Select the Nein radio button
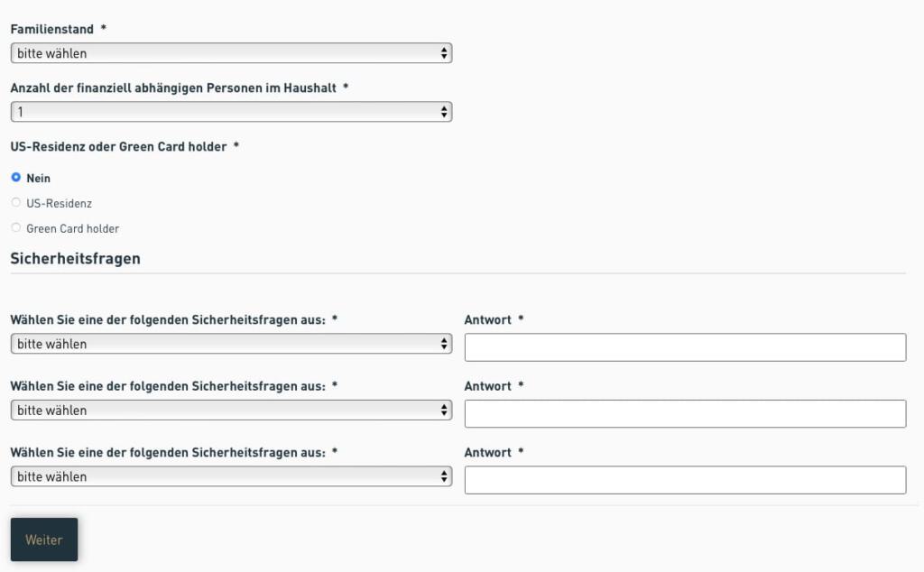 pyautogui.click(x=15, y=178)
